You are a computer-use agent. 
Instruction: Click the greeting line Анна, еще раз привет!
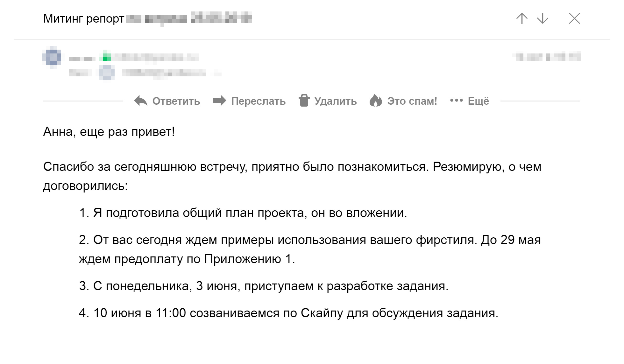[109, 132]
